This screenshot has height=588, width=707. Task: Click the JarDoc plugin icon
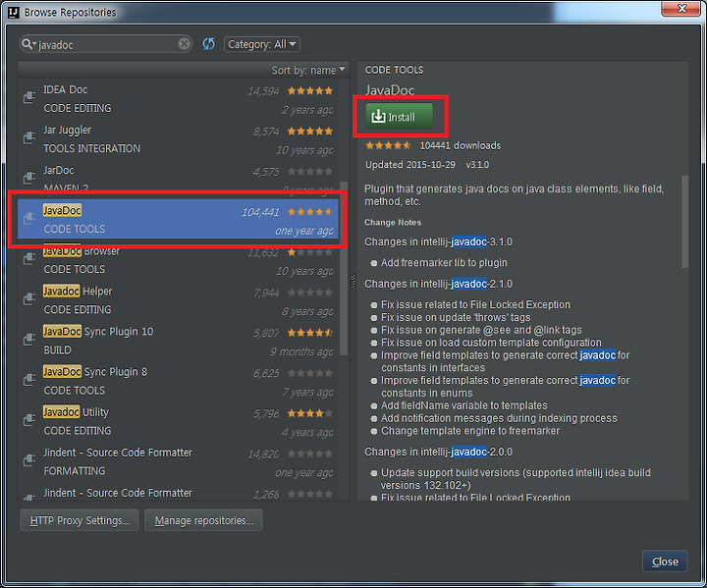28,178
